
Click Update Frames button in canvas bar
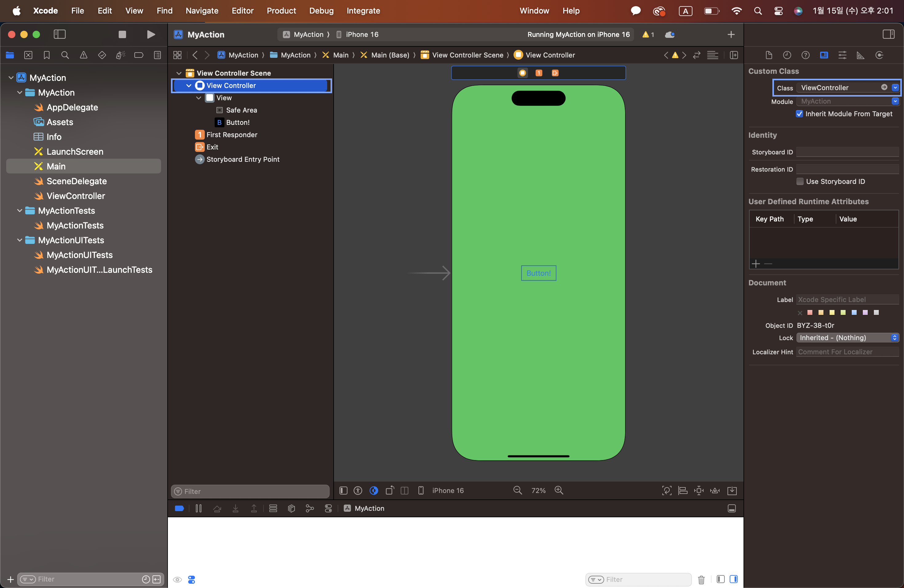coord(667,491)
